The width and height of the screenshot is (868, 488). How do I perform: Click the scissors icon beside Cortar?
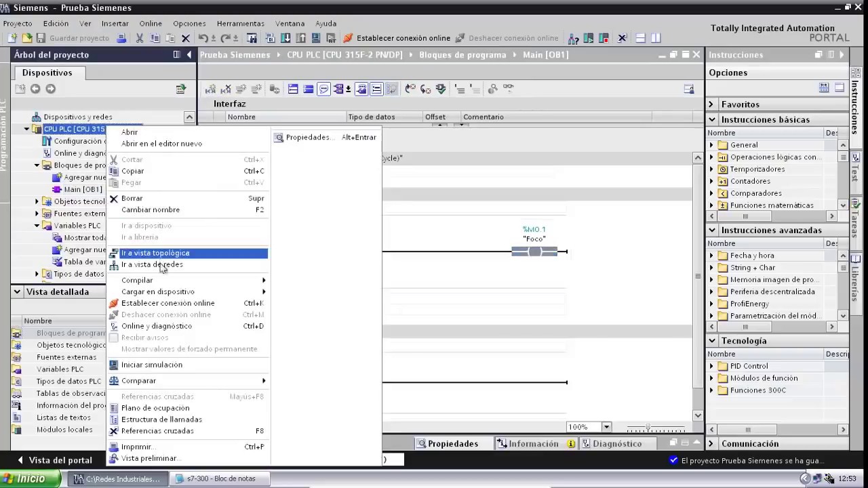114,160
